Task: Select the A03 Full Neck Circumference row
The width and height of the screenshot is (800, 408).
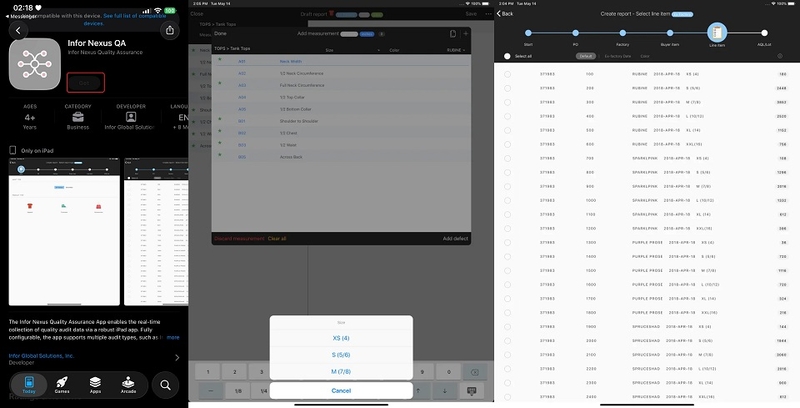Action: pos(341,85)
